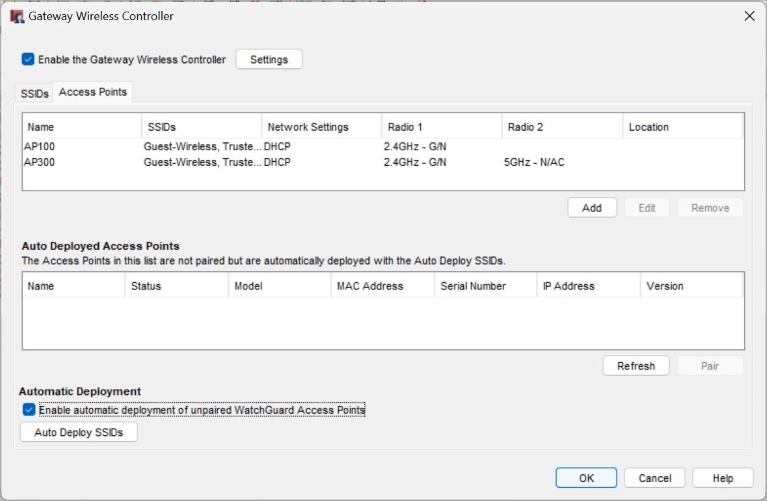Click the Status column header
This screenshot has width=767, height=501.
click(x=177, y=286)
